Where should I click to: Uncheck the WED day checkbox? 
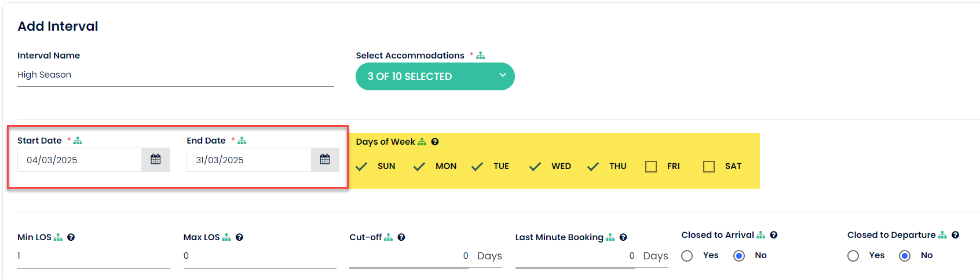pos(535,167)
